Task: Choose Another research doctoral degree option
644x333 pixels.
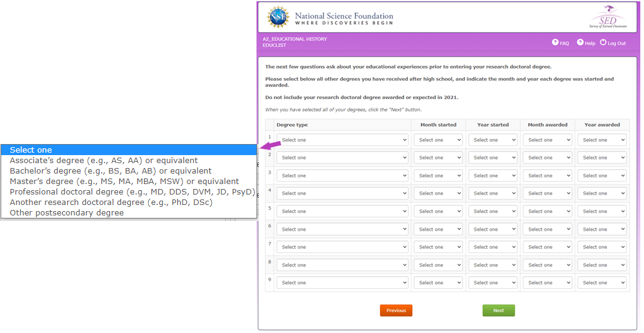Action: click(111, 203)
